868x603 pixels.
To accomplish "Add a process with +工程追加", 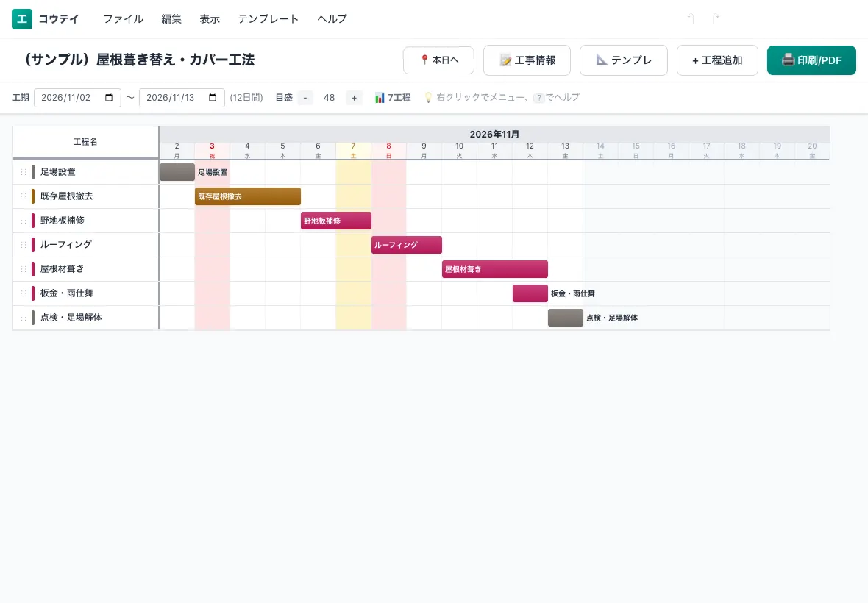I will click(717, 60).
